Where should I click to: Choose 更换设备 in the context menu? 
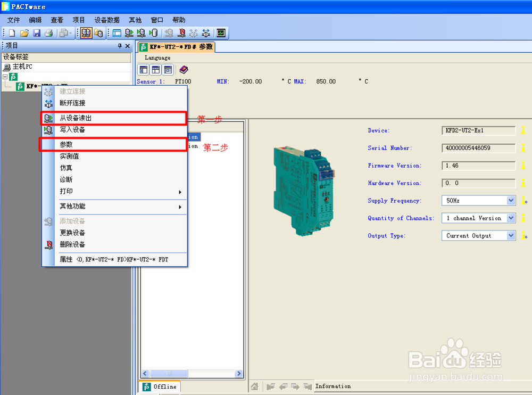pyautogui.click(x=115, y=233)
